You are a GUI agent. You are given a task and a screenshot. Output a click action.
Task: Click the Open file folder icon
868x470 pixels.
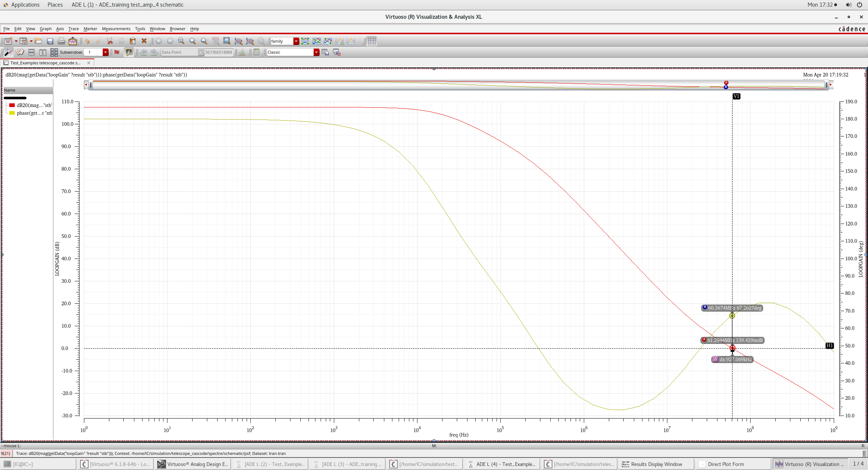38,41
